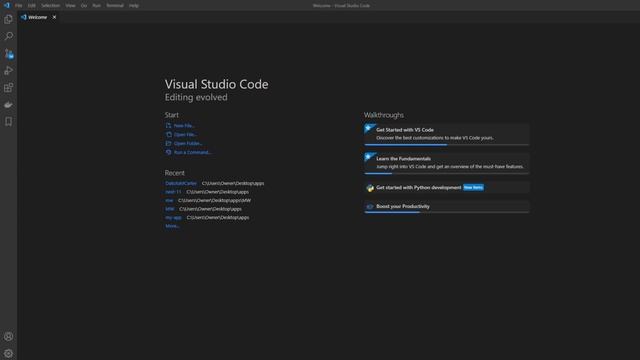
Task: Open the Manage gear icon
Action: 8,353
